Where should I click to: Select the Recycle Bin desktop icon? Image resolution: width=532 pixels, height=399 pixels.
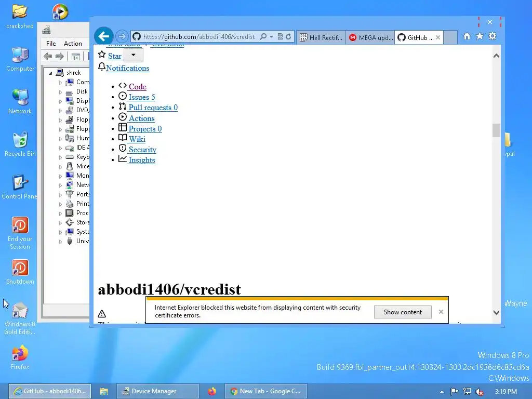point(20,144)
